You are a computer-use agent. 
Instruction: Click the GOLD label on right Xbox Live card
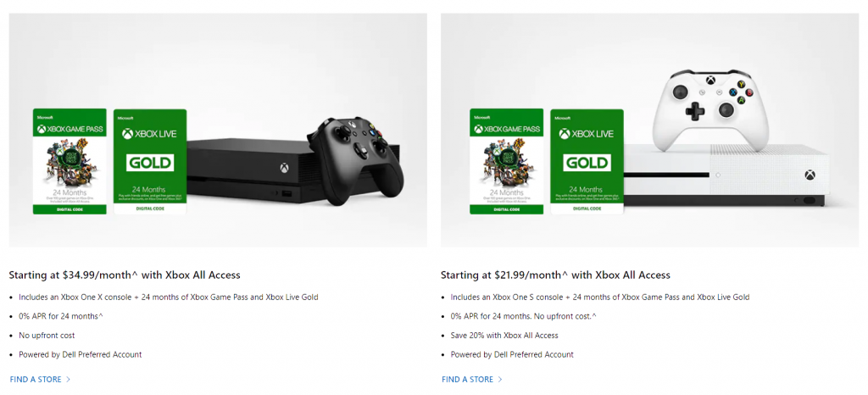[587, 162]
